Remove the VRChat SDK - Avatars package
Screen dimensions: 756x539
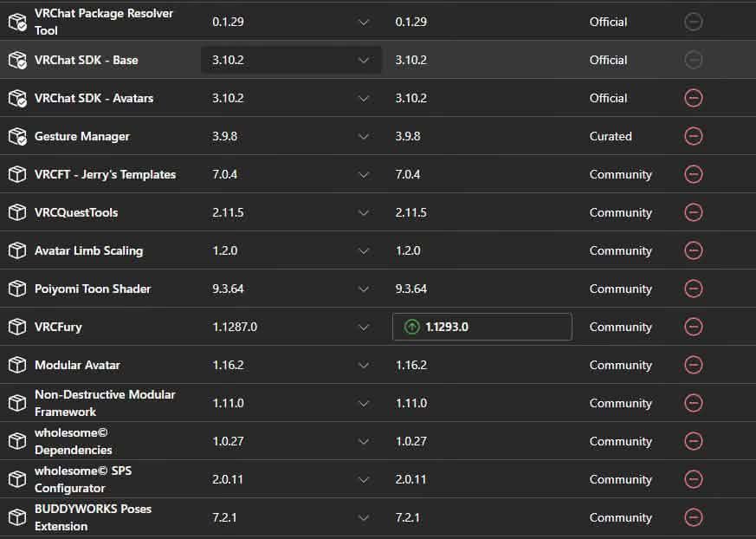click(694, 98)
